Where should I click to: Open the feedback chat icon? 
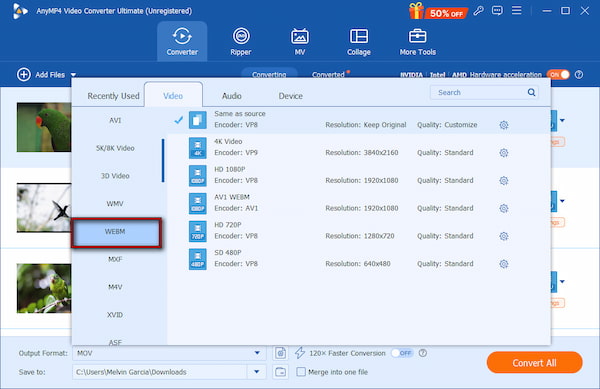pos(497,11)
